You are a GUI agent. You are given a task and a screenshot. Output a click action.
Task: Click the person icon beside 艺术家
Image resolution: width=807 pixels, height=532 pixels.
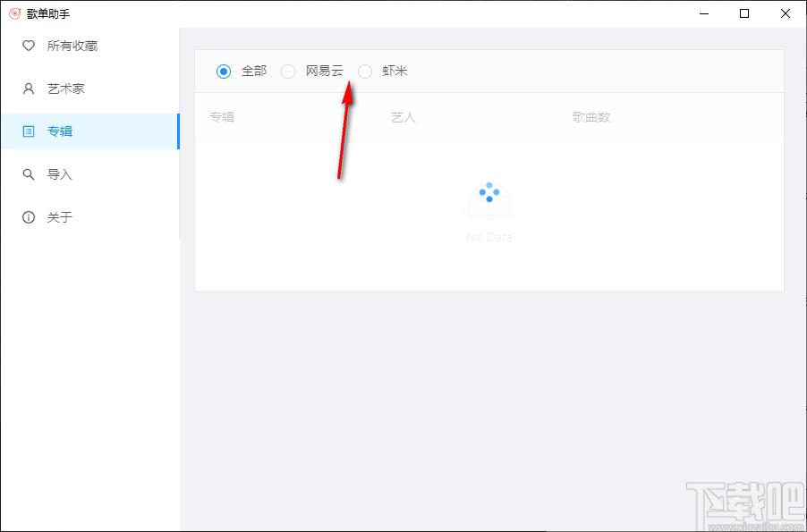pos(29,89)
